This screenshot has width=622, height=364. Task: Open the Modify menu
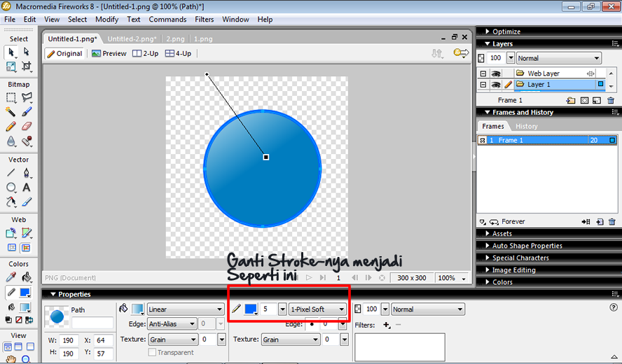click(106, 20)
